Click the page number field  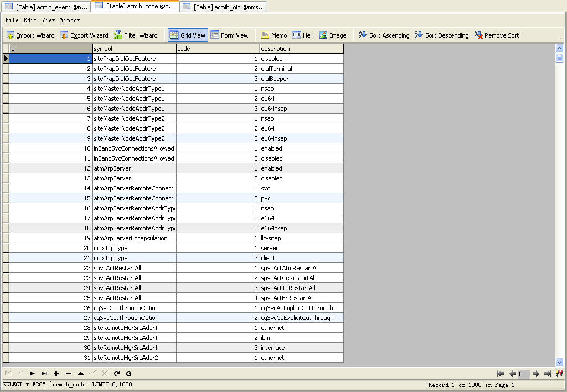524,374
